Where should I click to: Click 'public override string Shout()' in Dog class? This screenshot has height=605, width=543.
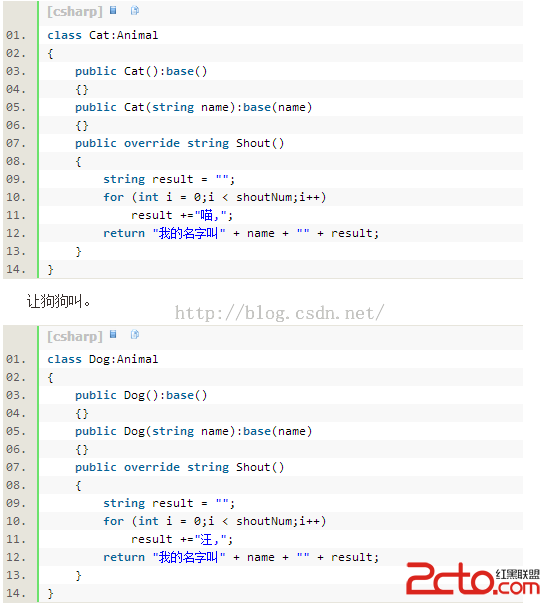(179, 467)
